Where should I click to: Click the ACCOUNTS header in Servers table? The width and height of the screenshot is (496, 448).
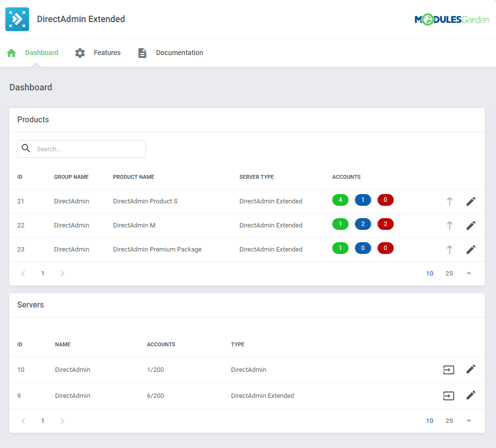click(x=161, y=345)
